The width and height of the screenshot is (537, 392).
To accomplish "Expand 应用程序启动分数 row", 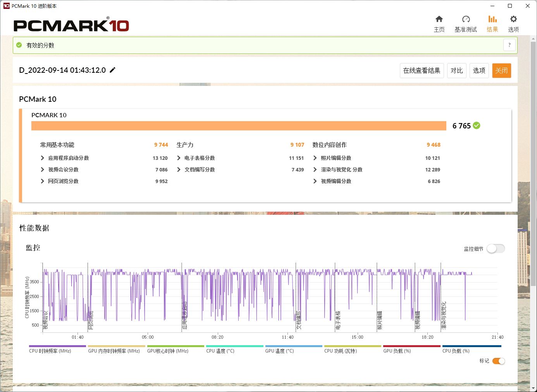I will [x=43, y=158].
